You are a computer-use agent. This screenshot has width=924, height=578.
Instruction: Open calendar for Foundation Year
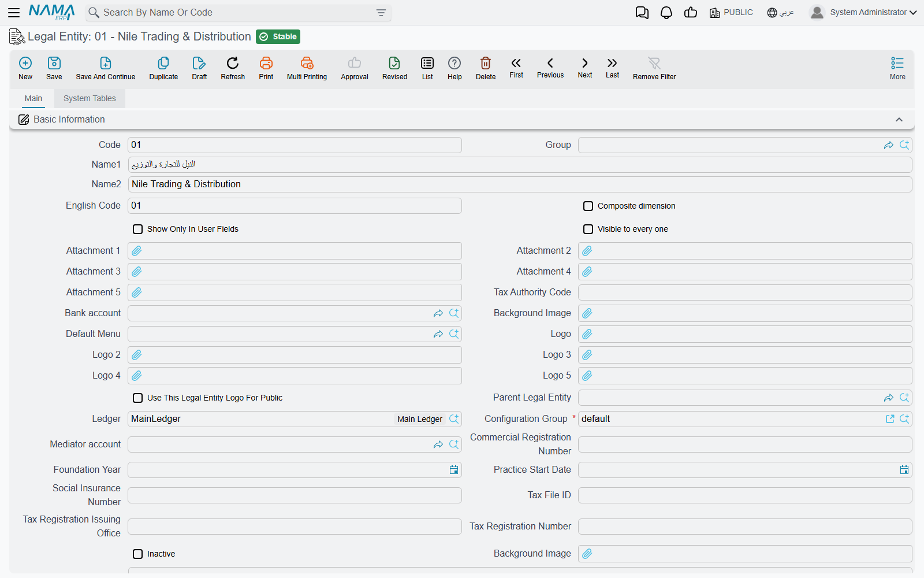pyautogui.click(x=454, y=470)
